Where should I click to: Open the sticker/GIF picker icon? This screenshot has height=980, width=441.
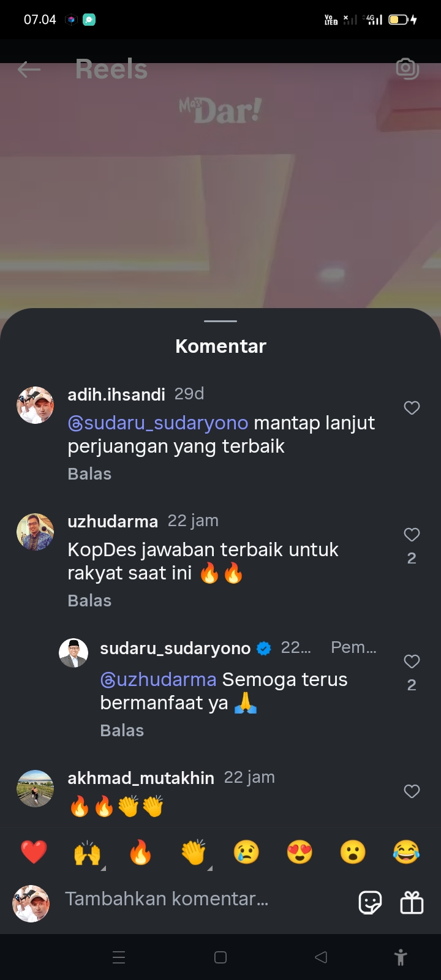pos(370,902)
